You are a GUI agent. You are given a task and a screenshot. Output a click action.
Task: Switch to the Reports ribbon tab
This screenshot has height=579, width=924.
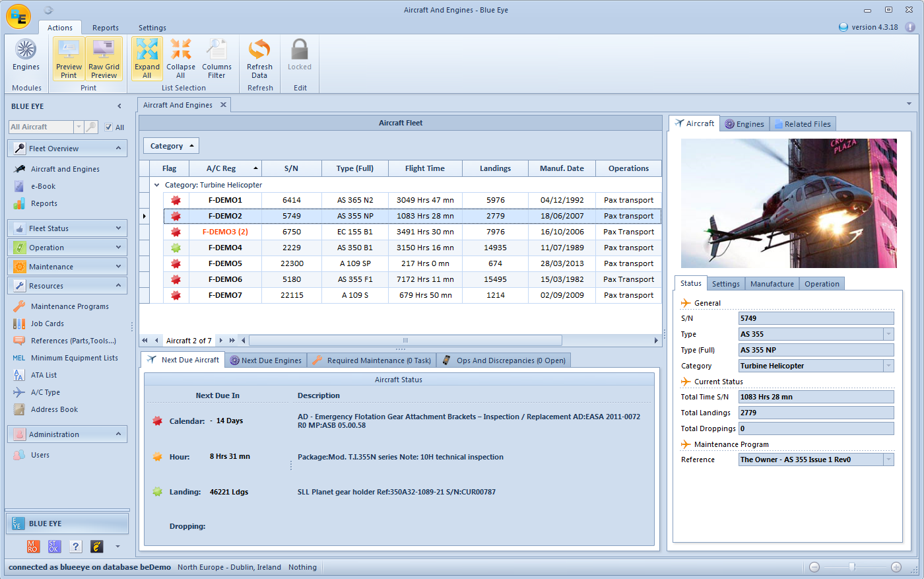point(106,28)
